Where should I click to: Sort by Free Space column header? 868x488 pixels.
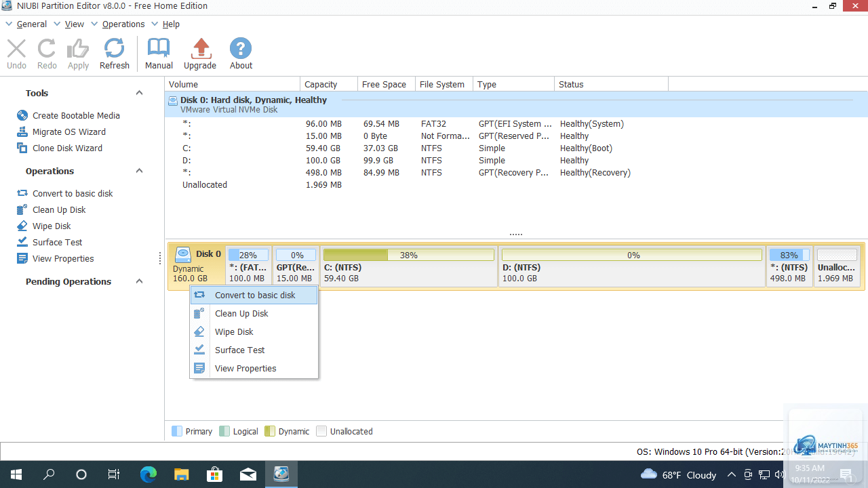click(386, 84)
